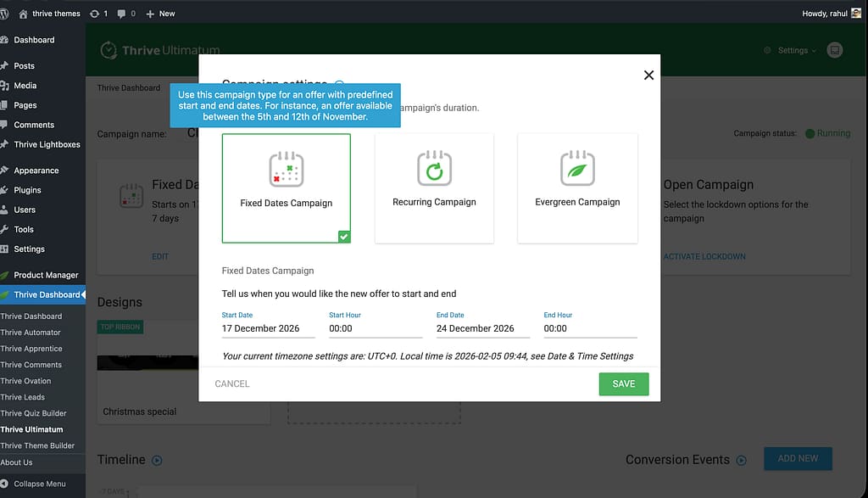Pick the Evergreen Campaign leaf icon

tap(577, 168)
